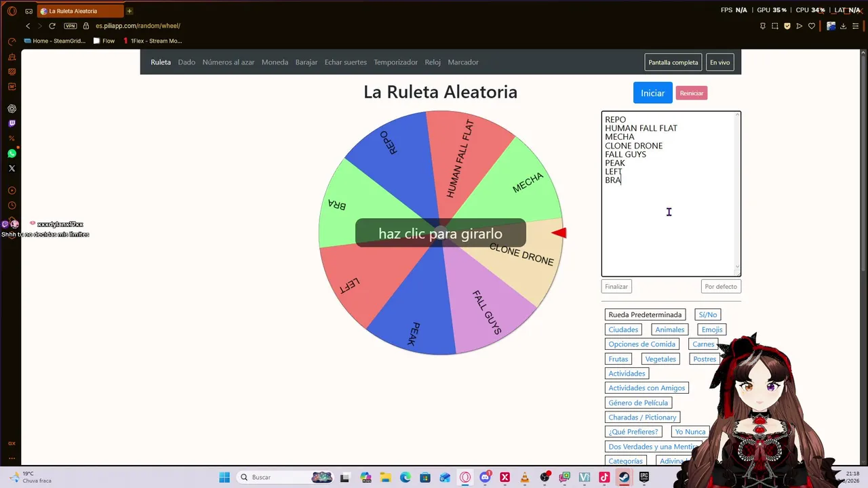Show site security lock info
868x488 pixels.
(86, 26)
